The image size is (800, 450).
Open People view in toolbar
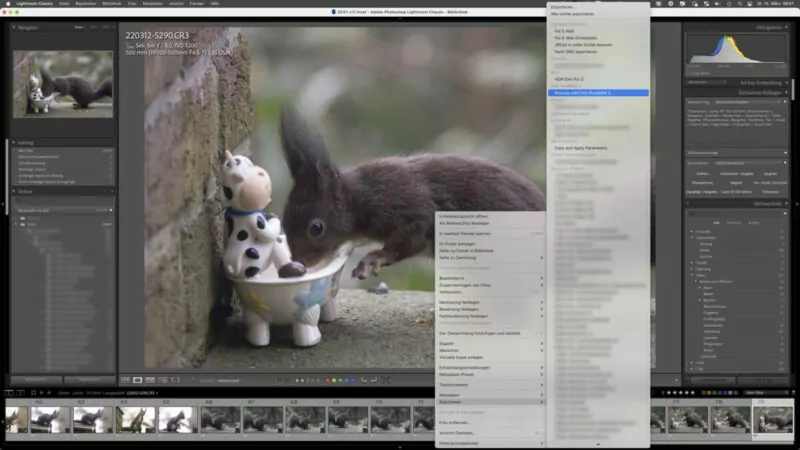point(176,380)
